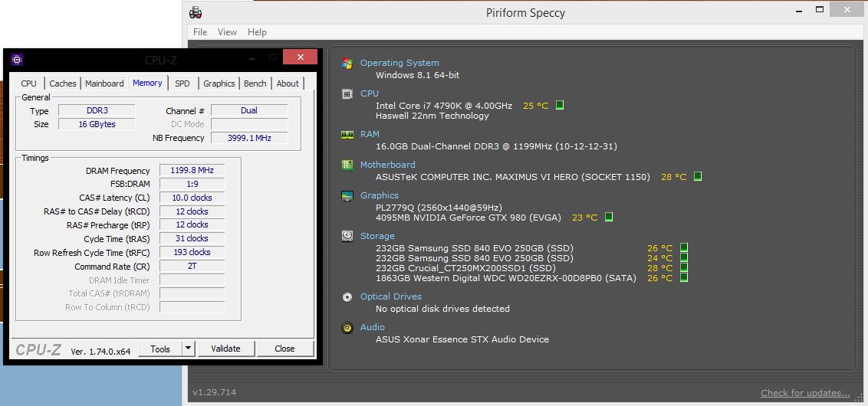
Task: Click green indicator for Western Digital drive
Action: coord(684,277)
